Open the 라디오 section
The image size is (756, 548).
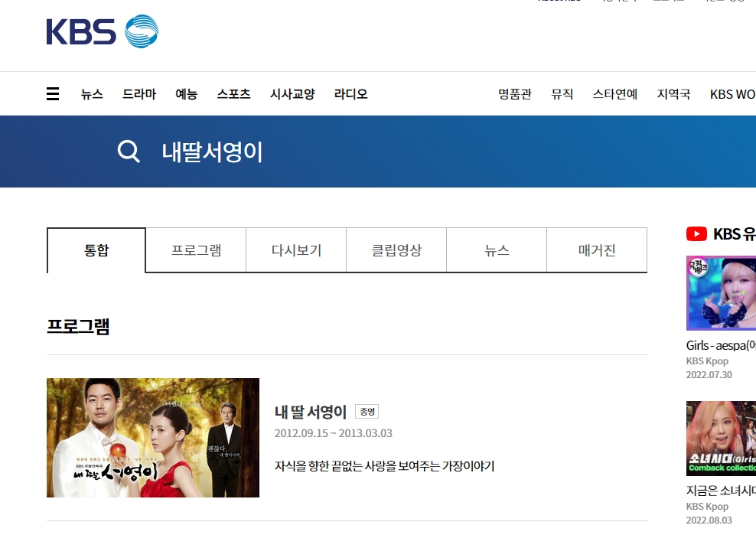tap(350, 93)
